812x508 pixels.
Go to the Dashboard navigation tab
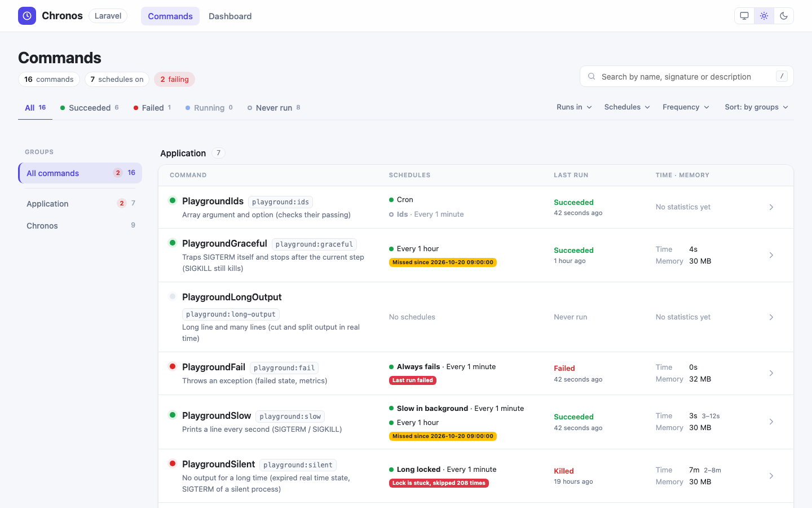230,16
